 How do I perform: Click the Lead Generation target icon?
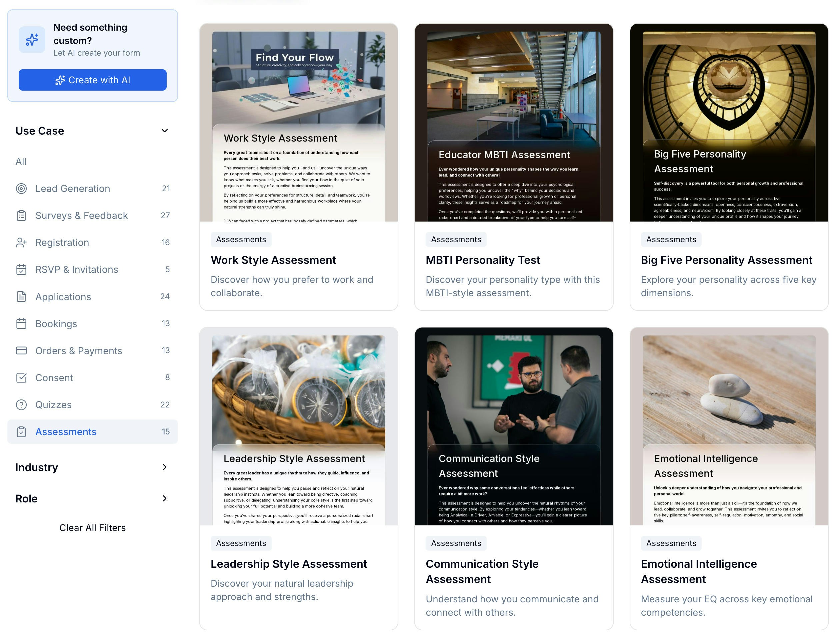click(x=21, y=189)
